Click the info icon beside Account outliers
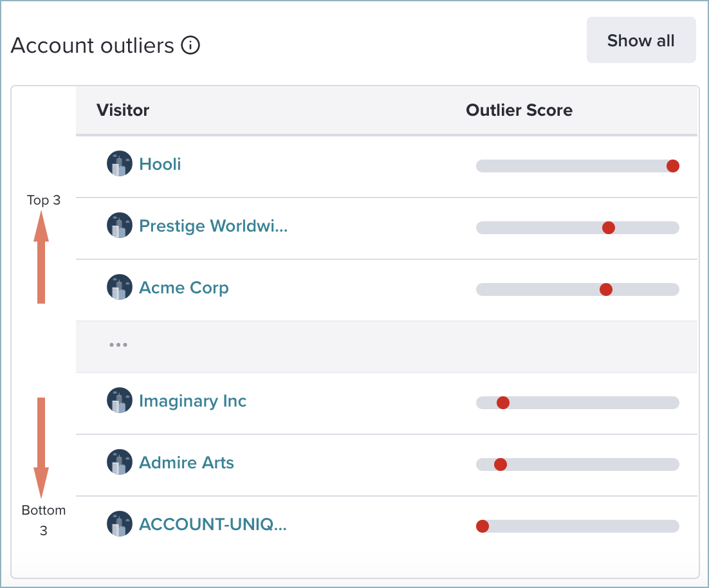The height and width of the screenshot is (588, 709). [x=190, y=45]
